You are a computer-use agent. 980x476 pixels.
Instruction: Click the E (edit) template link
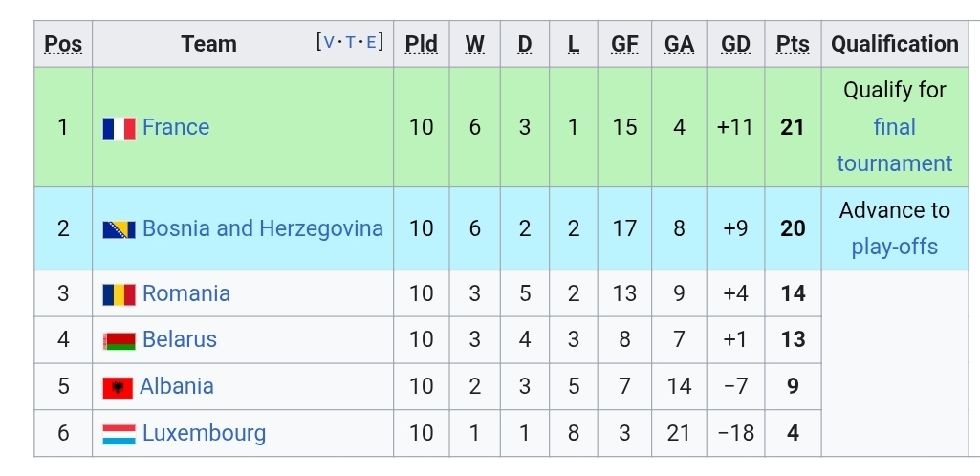371,42
